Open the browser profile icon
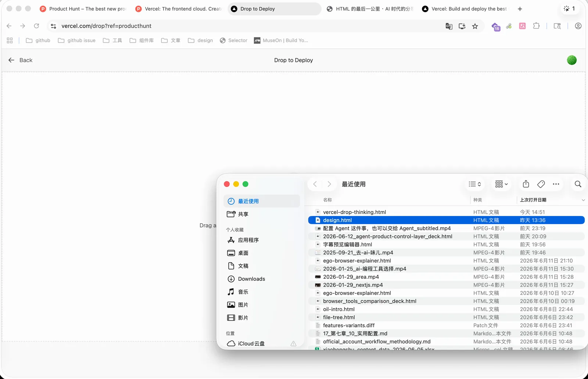The image size is (588, 379). (578, 26)
